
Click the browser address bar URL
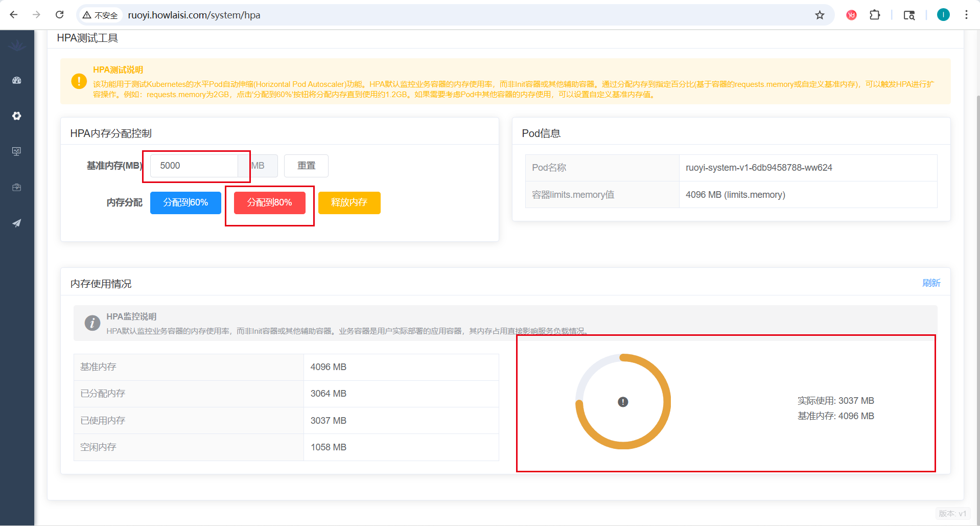coord(194,15)
